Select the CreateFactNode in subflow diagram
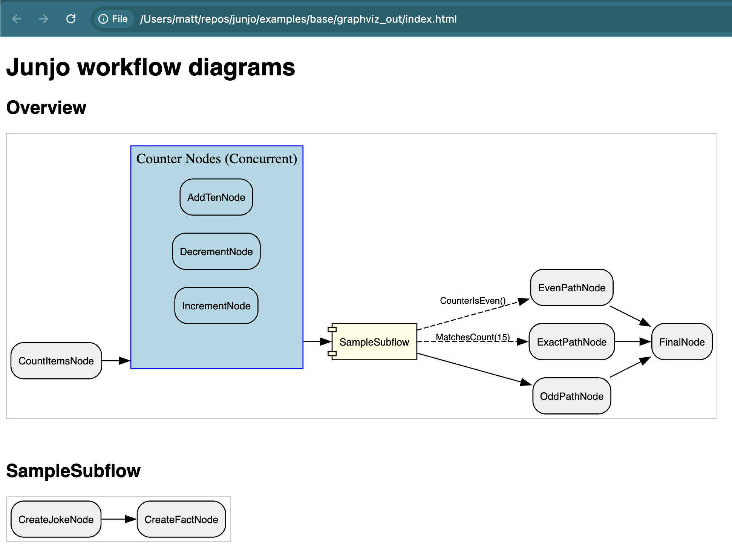This screenshot has width=732, height=560. tap(181, 519)
